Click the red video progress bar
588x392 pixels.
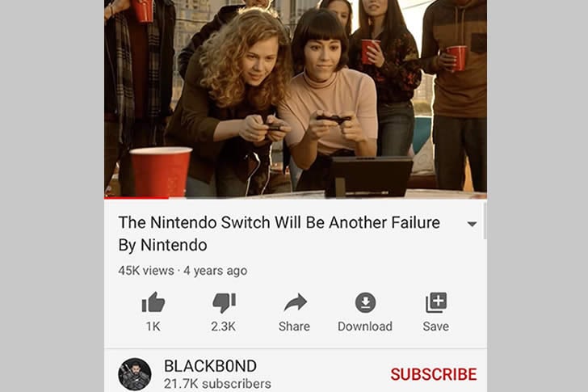[136, 197]
